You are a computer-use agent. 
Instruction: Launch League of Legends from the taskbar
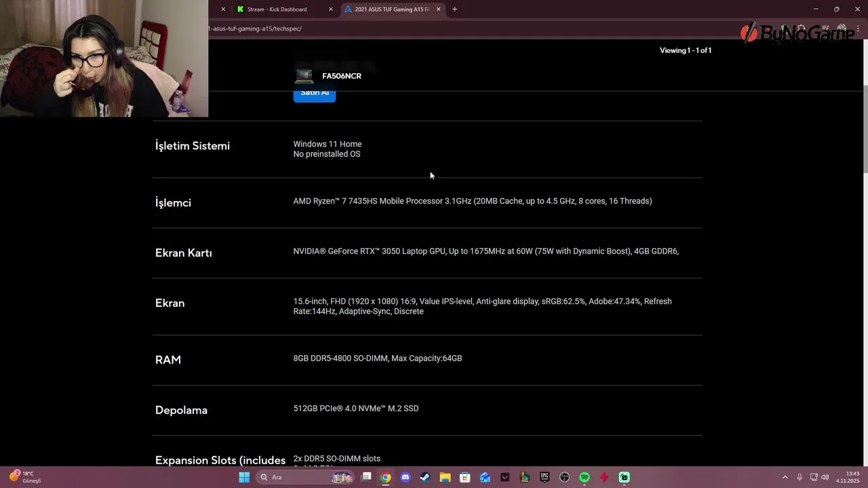click(x=524, y=477)
